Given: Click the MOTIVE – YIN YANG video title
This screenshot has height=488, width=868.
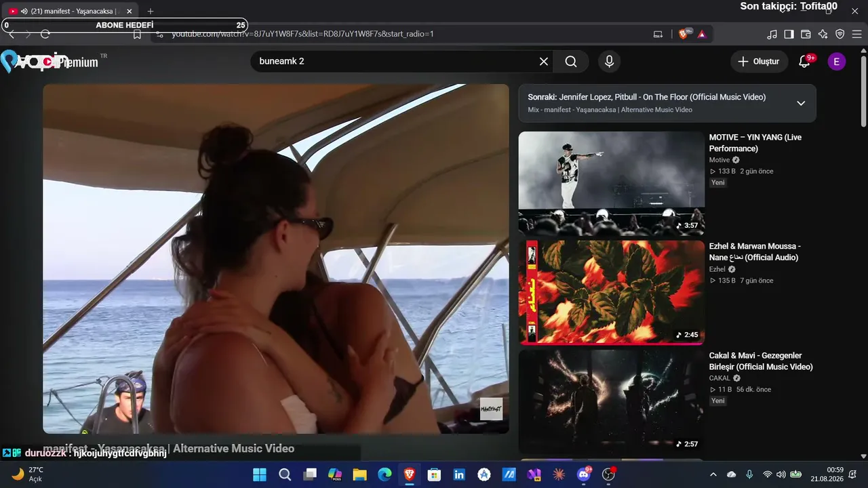Looking at the screenshot, I should coord(755,143).
